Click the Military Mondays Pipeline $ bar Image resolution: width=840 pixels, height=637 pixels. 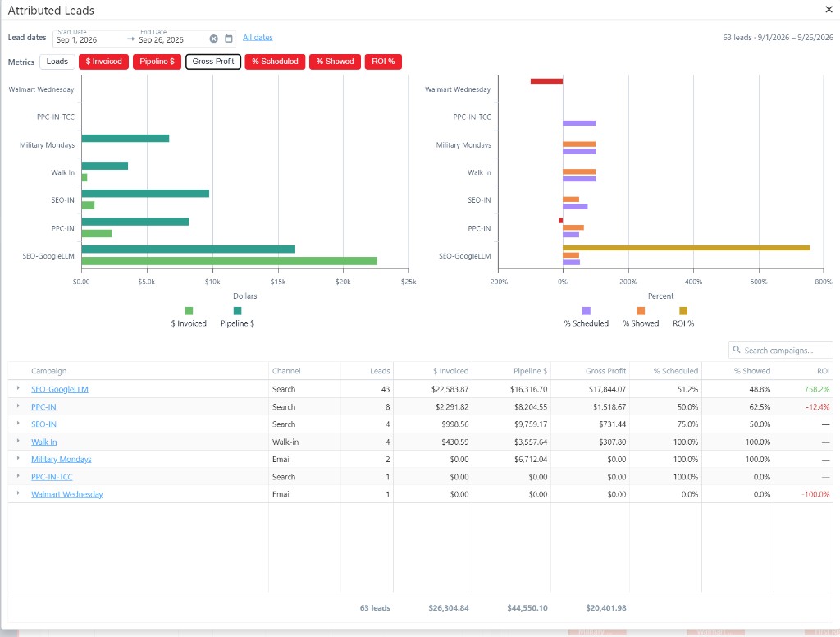click(126, 139)
